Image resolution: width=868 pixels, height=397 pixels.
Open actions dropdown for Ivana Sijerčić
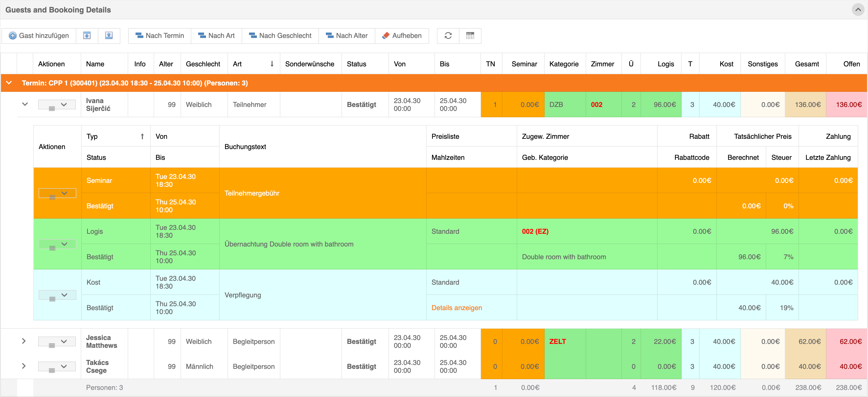coord(57,105)
